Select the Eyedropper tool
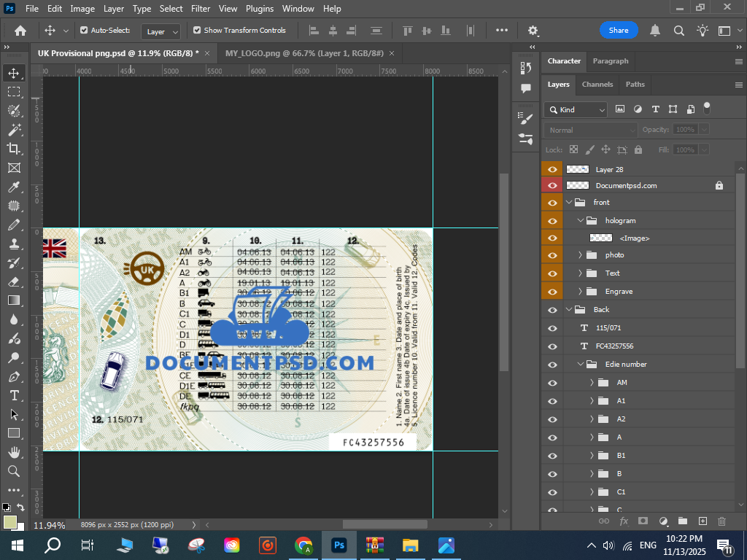This screenshot has width=747, height=560. [14, 187]
